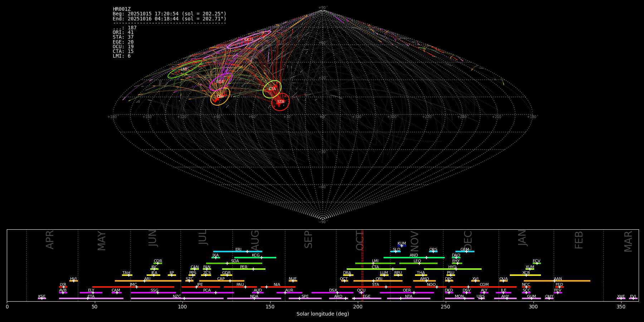Select the magenta EGE radiant ellipse
Screen dimensions: 644x322
point(220,82)
